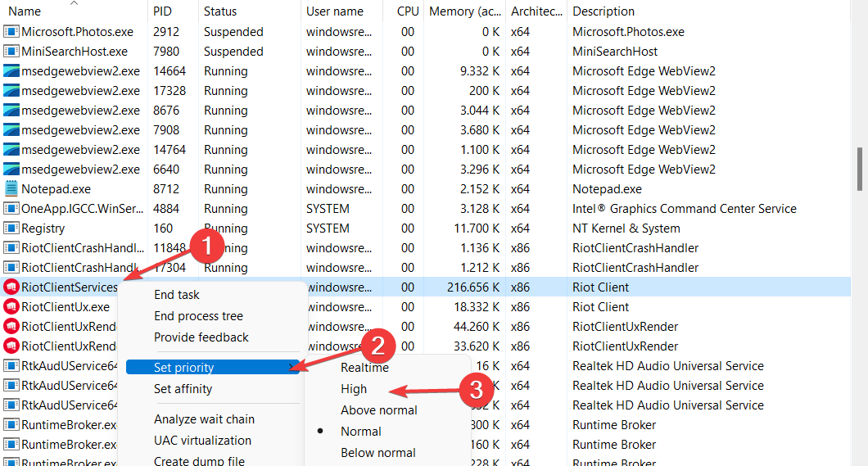Click the RiotClientUx.exe red icon
Image resolution: width=868 pixels, height=466 pixels.
11,307
